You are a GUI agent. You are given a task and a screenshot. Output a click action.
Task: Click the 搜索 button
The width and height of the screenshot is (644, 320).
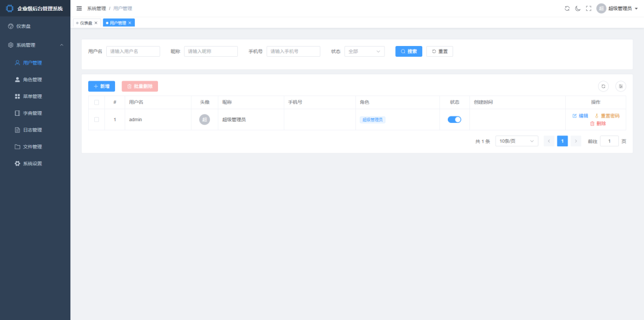point(408,51)
